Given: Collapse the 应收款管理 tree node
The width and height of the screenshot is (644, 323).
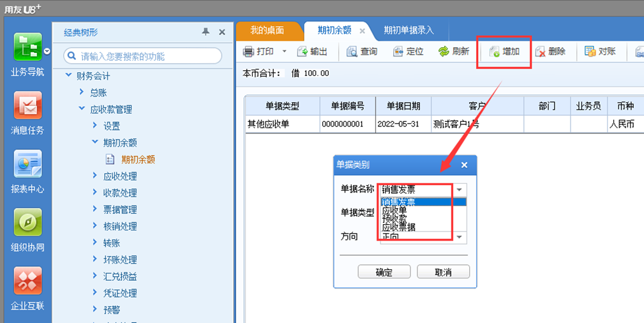Looking at the screenshot, I should click(x=81, y=109).
